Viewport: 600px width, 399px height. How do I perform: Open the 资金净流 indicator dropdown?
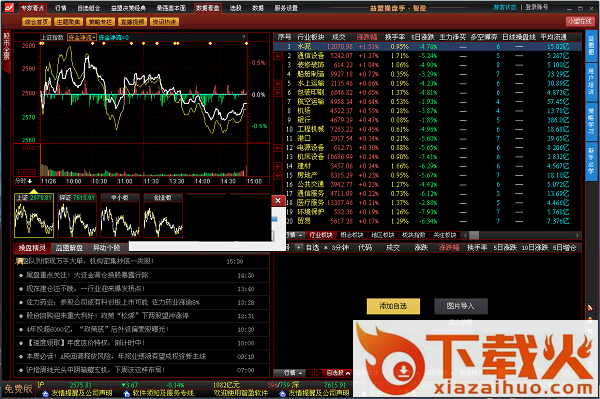(x=82, y=37)
